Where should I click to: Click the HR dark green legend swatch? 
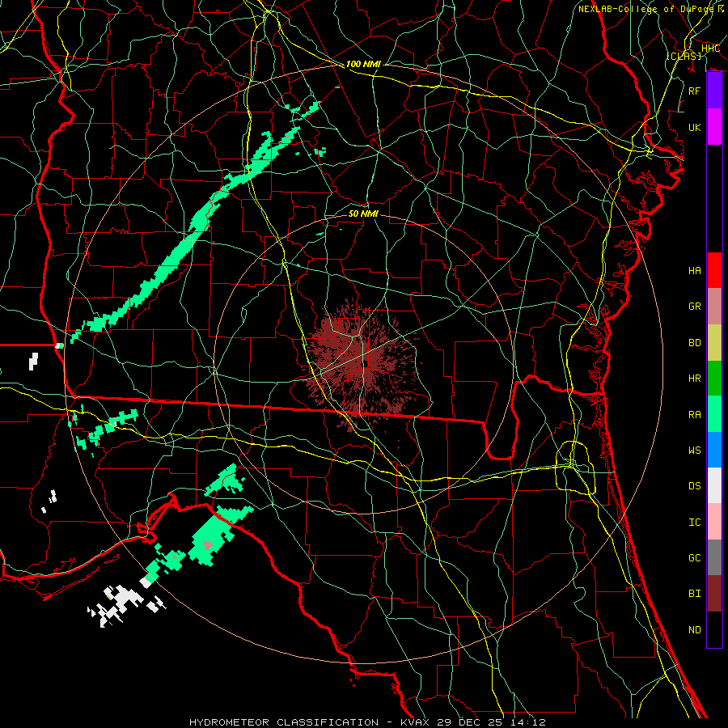[714, 378]
